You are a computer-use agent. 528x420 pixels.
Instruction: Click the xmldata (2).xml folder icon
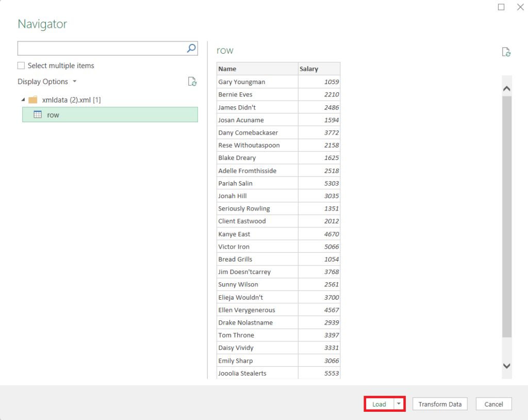[33, 100]
